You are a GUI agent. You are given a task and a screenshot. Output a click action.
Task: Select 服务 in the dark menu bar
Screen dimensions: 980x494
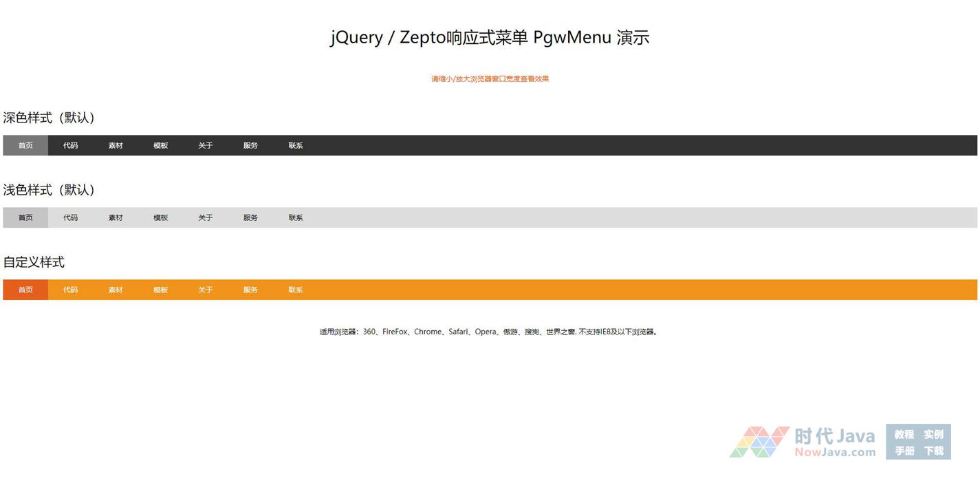pos(250,145)
